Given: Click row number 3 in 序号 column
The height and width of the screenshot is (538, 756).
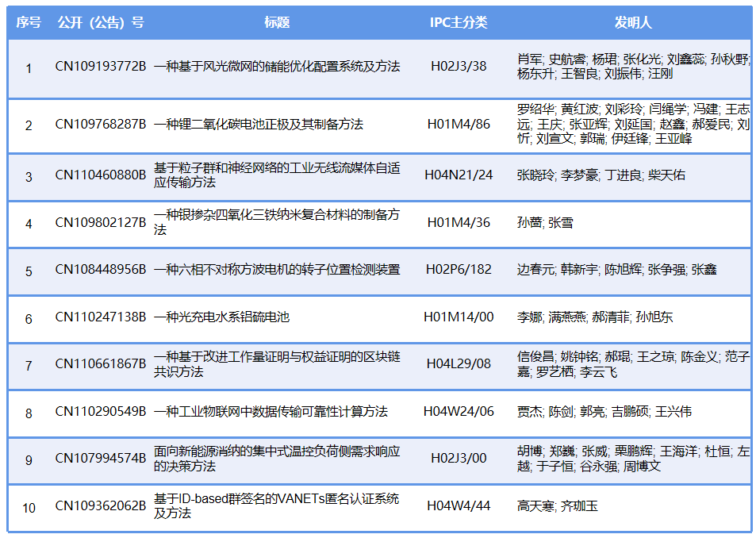Looking at the screenshot, I should pos(29,177).
